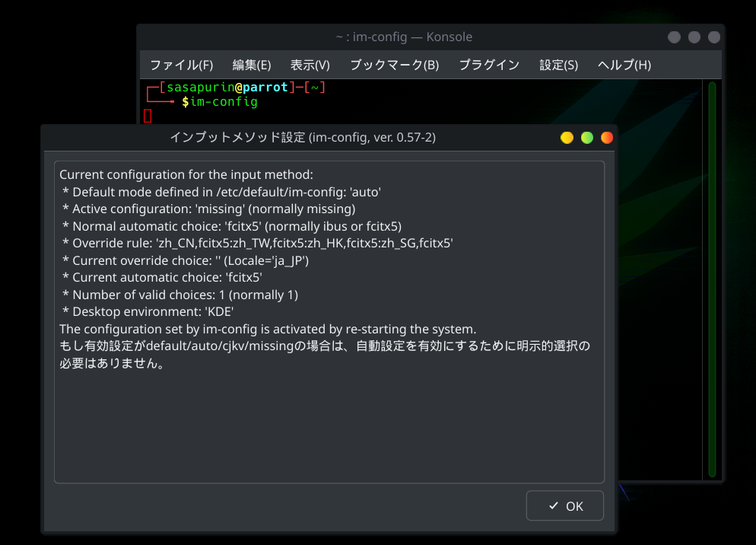
Task: Click the rightmost circle in Konsole's titlebar
Action: click(x=713, y=37)
